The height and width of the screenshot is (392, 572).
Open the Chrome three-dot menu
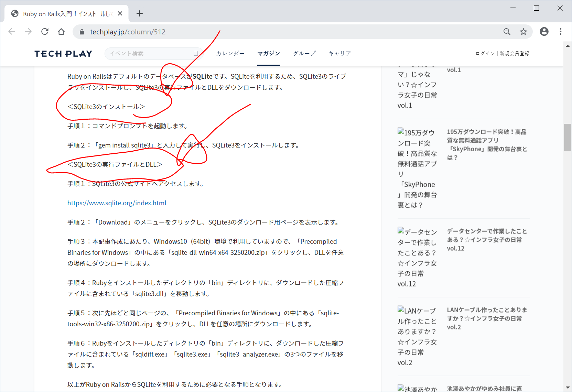(x=560, y=32)
